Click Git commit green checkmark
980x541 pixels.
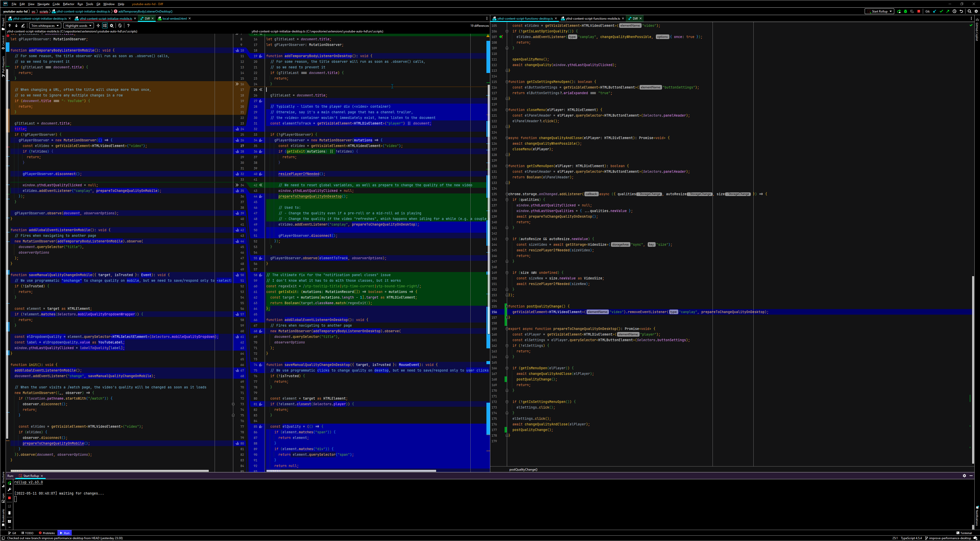(941, 11)
